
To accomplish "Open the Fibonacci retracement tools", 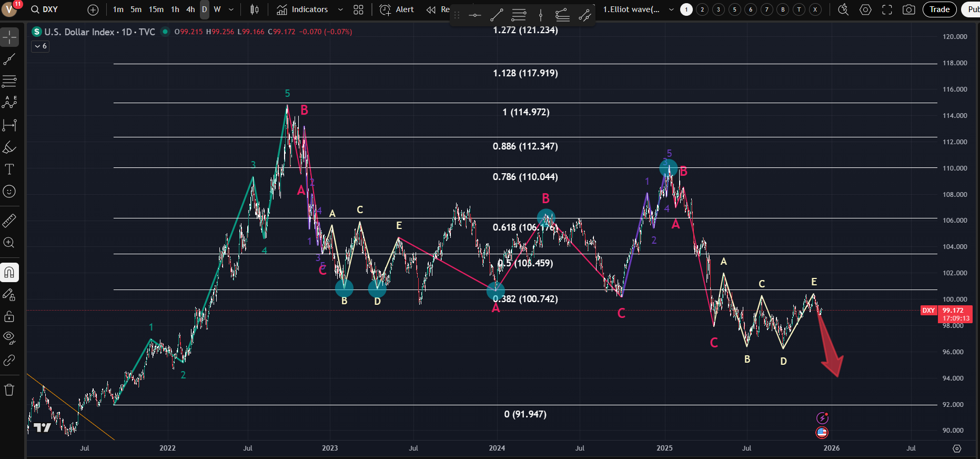I will 9,81.
